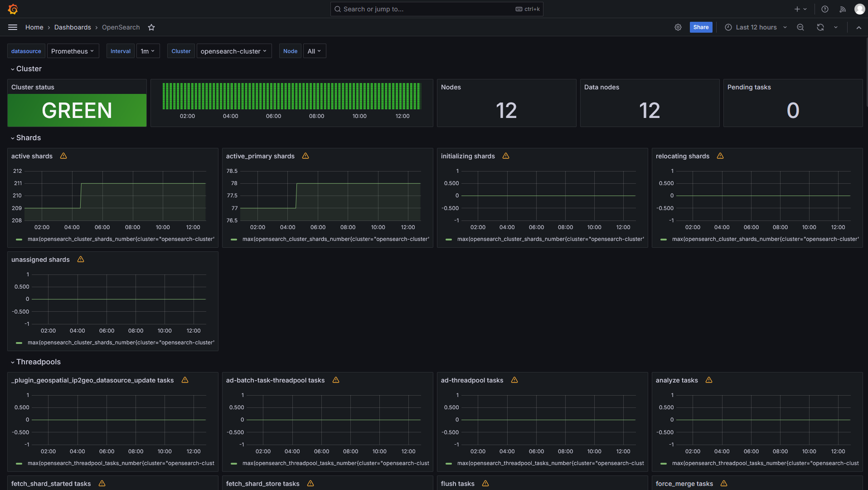
Task: Open the hamburger navigation menu
Action: pyautogui.click(x=13, y=27)
